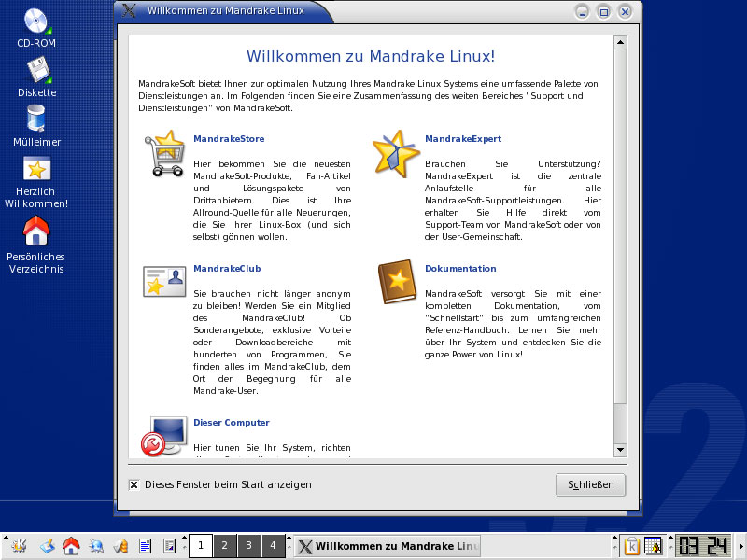Click the paragraph starting "MandrakeSoft versorgt Sie mit"
The image size is (747, 560).
click(x=513, y=324)
